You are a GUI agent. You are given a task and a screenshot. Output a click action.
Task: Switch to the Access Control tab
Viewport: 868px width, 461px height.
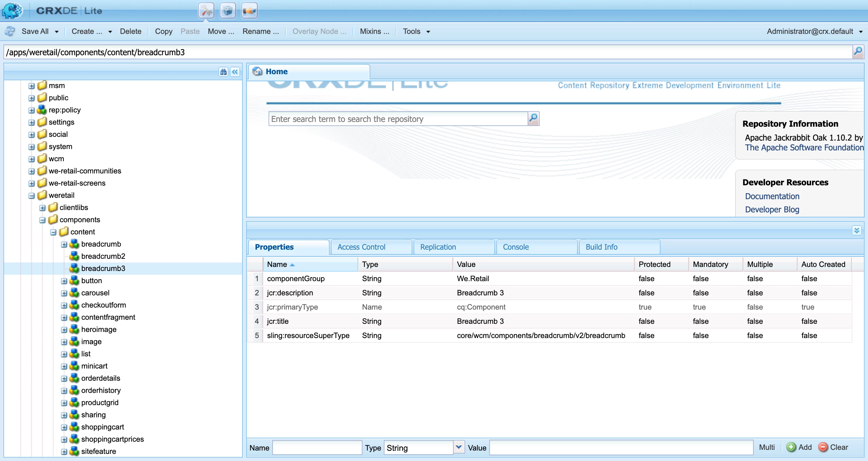click(x=361, y=247)
